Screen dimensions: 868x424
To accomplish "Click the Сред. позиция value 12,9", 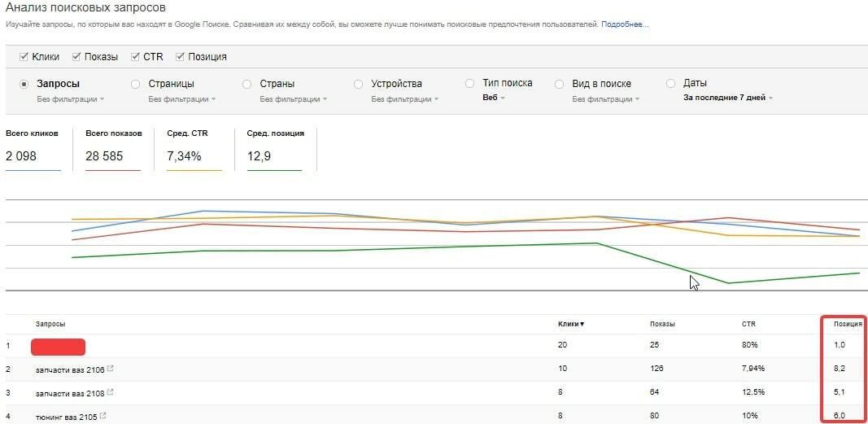I will [259, 156].
